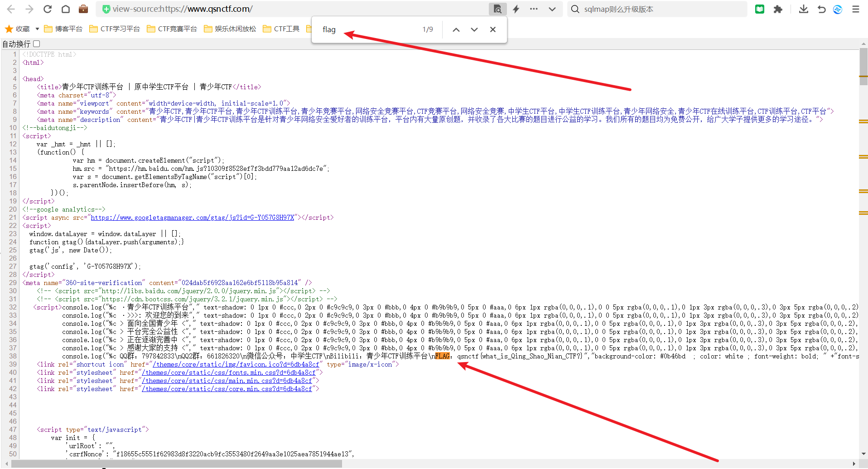
Task: Open the briefcase toolbox icon
Action: [x=83, y=9]
